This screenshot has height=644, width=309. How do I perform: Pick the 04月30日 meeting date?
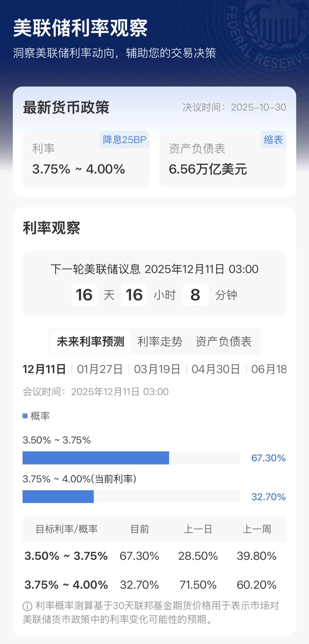coord(216,369)
